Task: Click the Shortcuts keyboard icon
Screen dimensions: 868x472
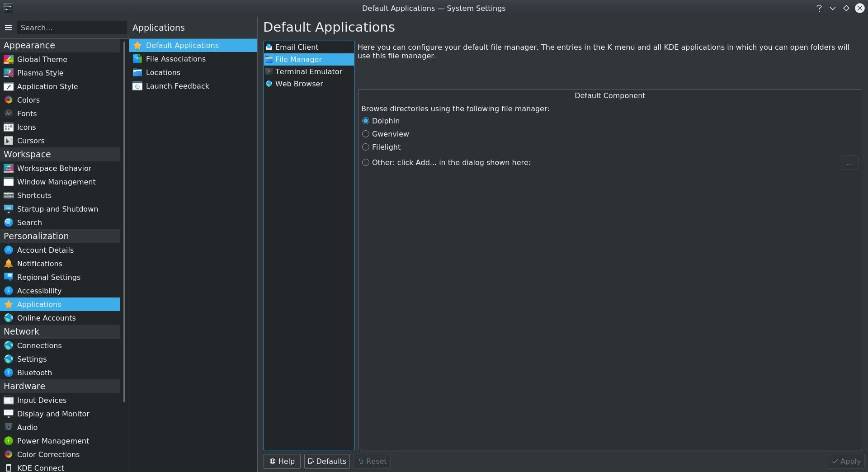Action: [x=9, y=195]
